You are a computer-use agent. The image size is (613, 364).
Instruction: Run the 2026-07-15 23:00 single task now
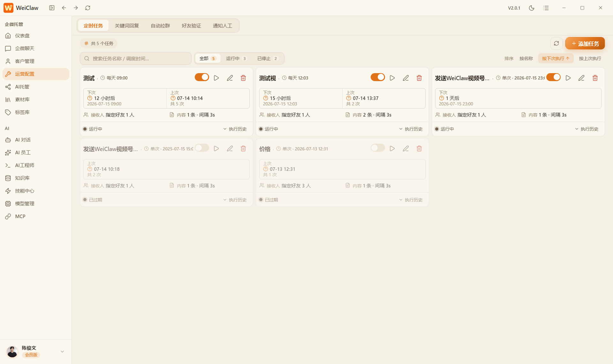[x=568, y=78]
